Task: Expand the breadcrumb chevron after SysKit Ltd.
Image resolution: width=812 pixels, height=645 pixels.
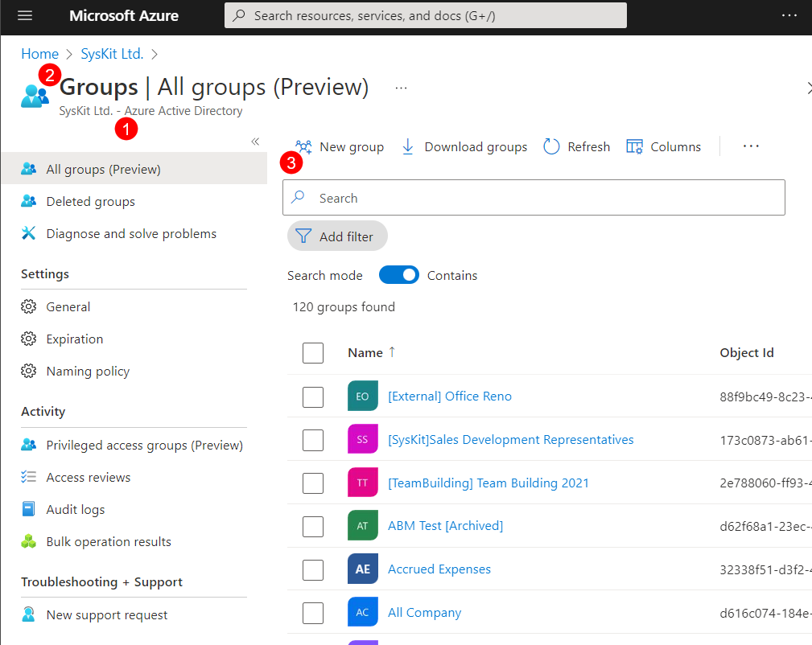Action: click(155, 53)
